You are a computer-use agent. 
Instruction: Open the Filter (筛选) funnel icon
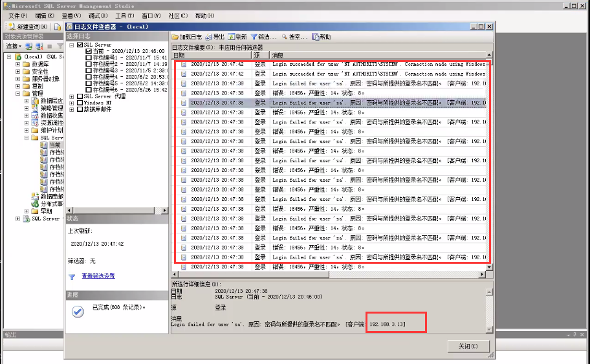click(254, 37)
